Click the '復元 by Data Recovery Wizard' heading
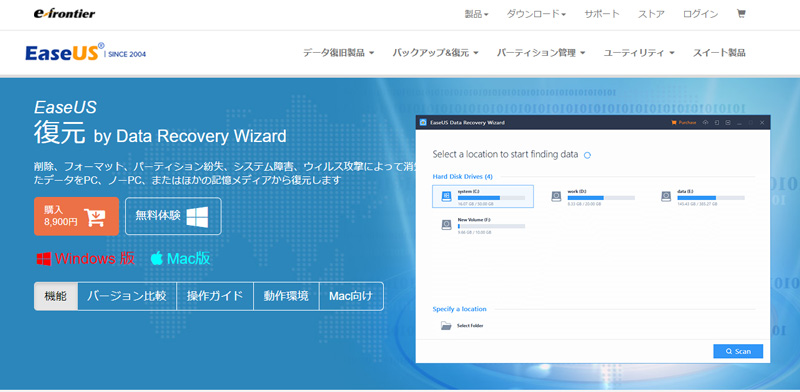800x392 pixels. 160,134
